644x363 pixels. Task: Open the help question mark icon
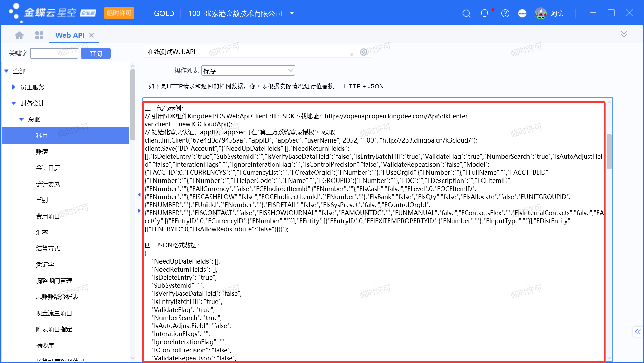505,13
